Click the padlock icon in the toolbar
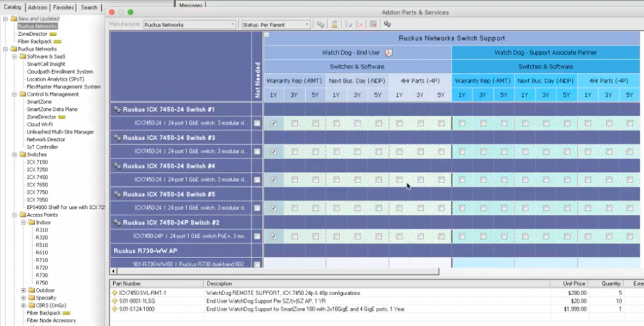 (335, 25)
